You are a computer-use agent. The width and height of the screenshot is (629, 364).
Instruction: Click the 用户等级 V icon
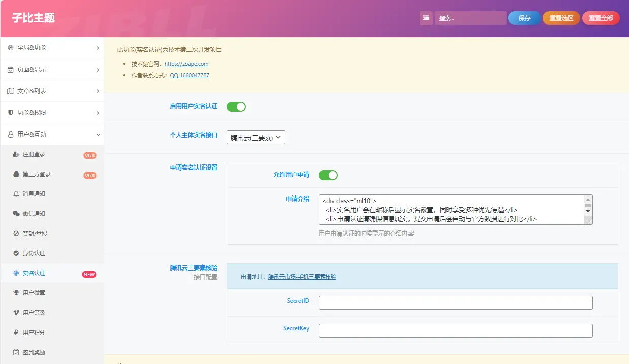coord(16,313)
